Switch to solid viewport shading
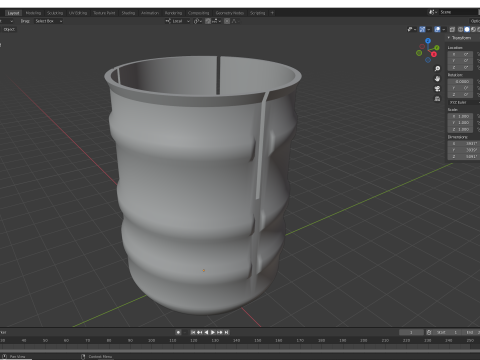 tap(467, 30)
